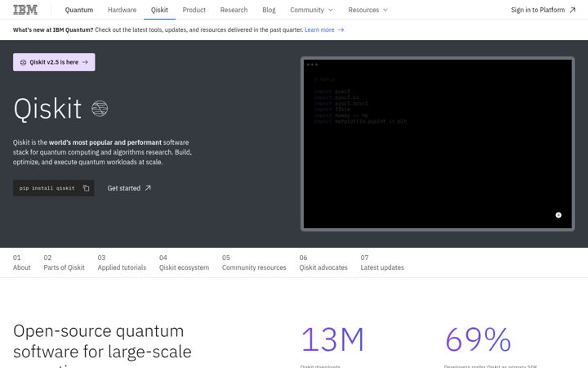Jump to the 07 Latest updates section
Image resolution: width=588 pixels, height=368 pixels.
pyautogui.click(x=382, y=263)
